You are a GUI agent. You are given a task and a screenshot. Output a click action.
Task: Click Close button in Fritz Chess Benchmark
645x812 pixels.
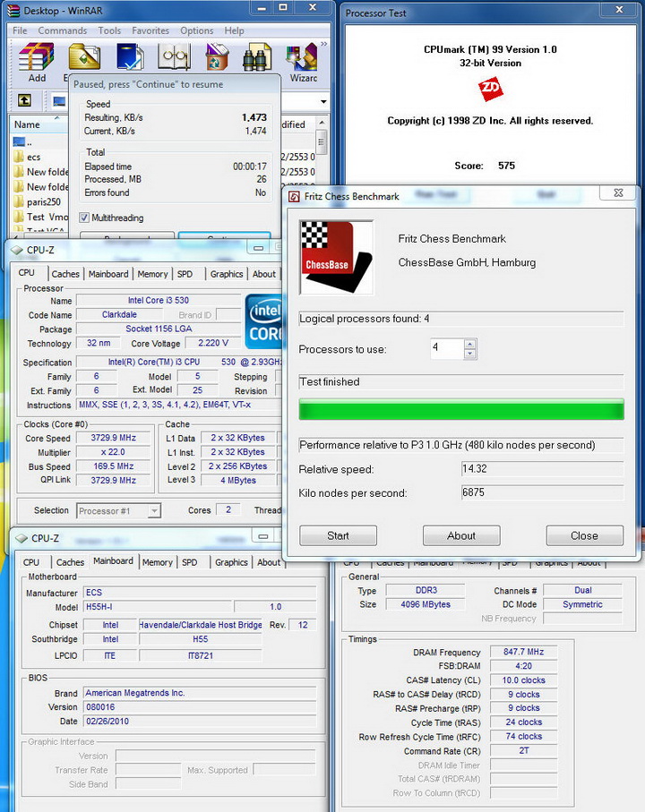584,535
